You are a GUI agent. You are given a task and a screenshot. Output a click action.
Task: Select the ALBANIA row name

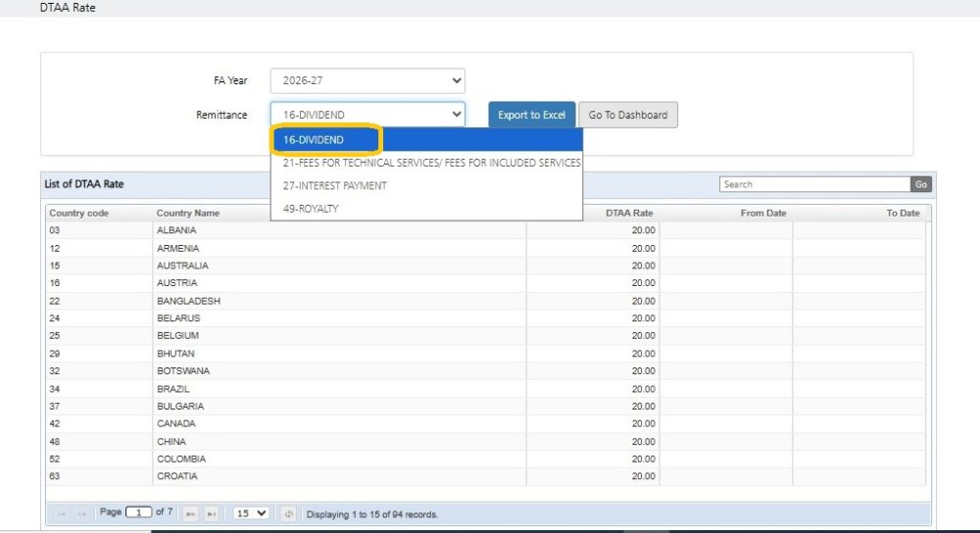coord(176,230)
